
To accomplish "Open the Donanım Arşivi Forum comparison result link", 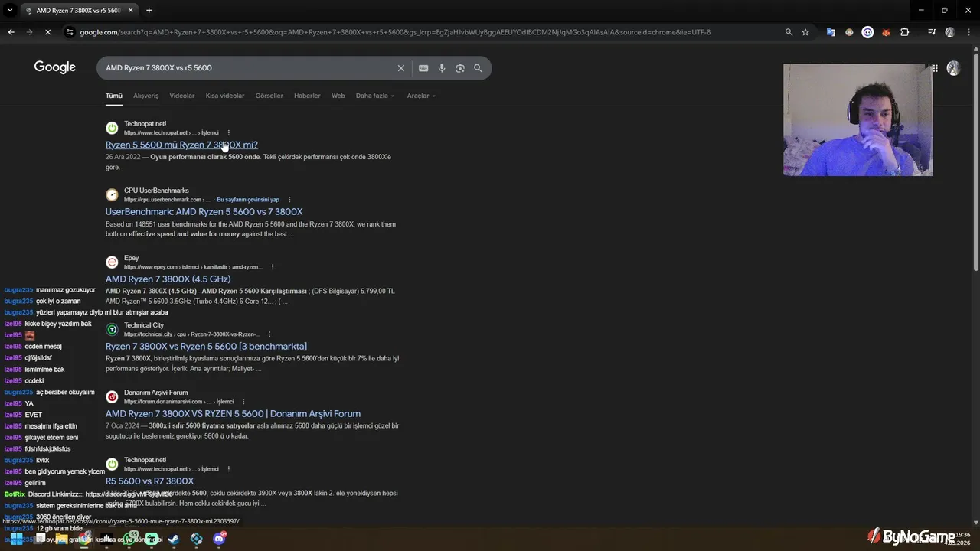I will 233,414.
